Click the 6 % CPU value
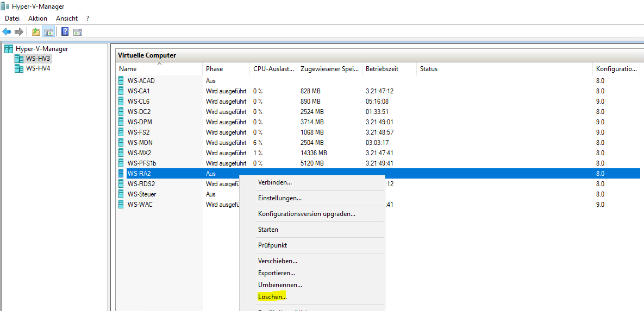The width and height of the screenshot is (644, 311). click(x=258, y=142)
